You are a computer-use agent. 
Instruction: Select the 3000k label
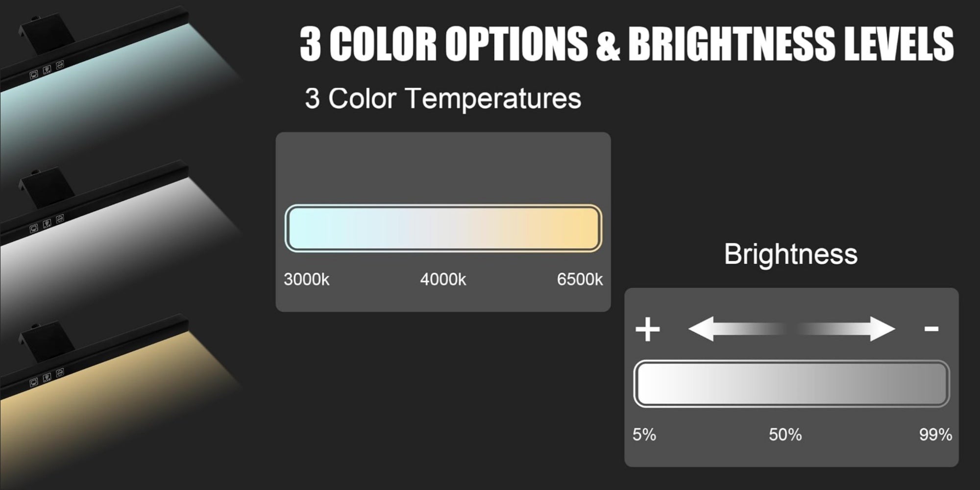[307, 279]
